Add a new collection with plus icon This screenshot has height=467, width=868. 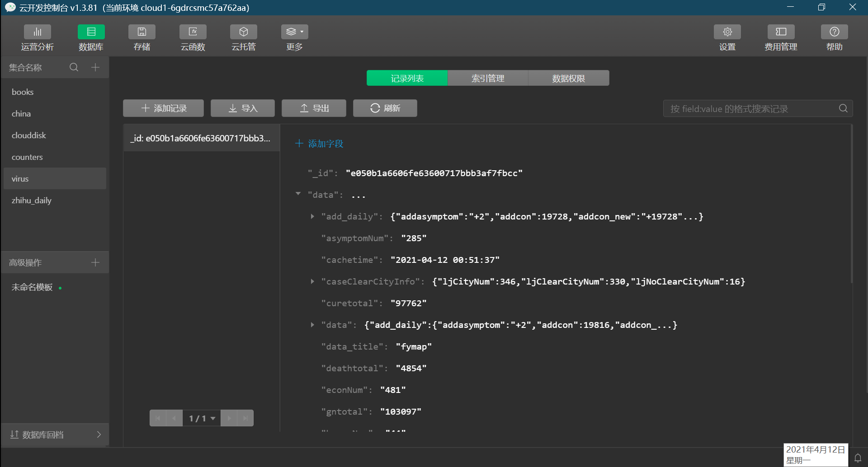(x=95, y=67)
